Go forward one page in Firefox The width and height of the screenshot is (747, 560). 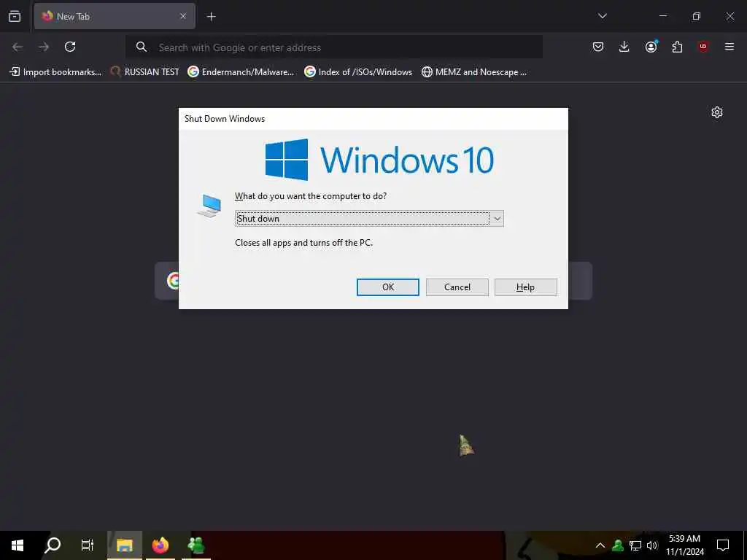pyautogui.click(x=44, y=47)
